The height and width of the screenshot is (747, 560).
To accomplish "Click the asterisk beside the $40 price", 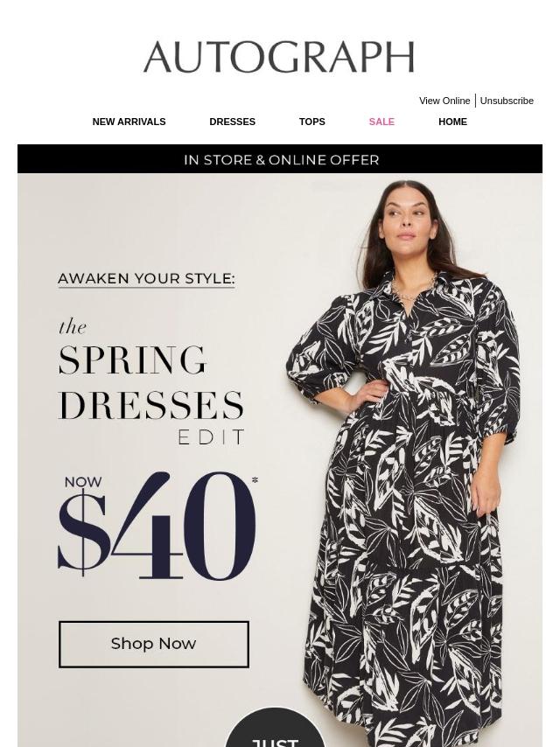I will point(255,480).
